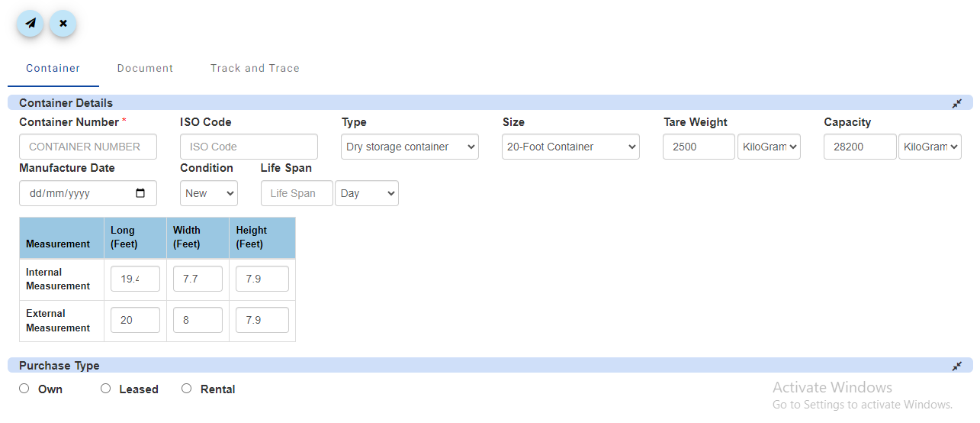Open the container Type dropdown
The image size is (980, 423).
(410, 147)
